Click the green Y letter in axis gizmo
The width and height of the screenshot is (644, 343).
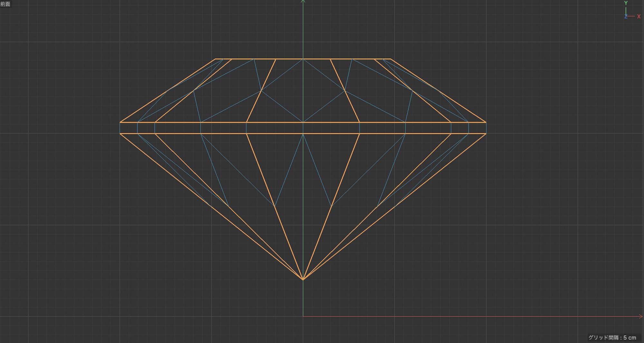626,3
